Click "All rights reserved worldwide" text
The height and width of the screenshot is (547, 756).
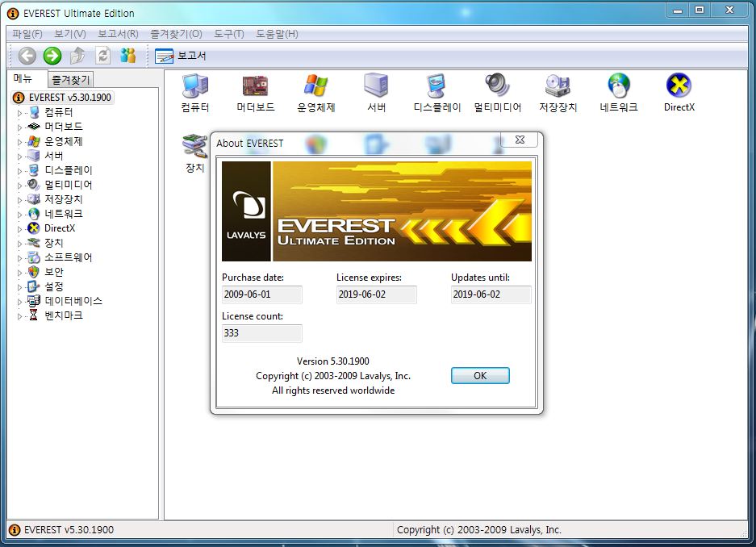tap(333, 390)
